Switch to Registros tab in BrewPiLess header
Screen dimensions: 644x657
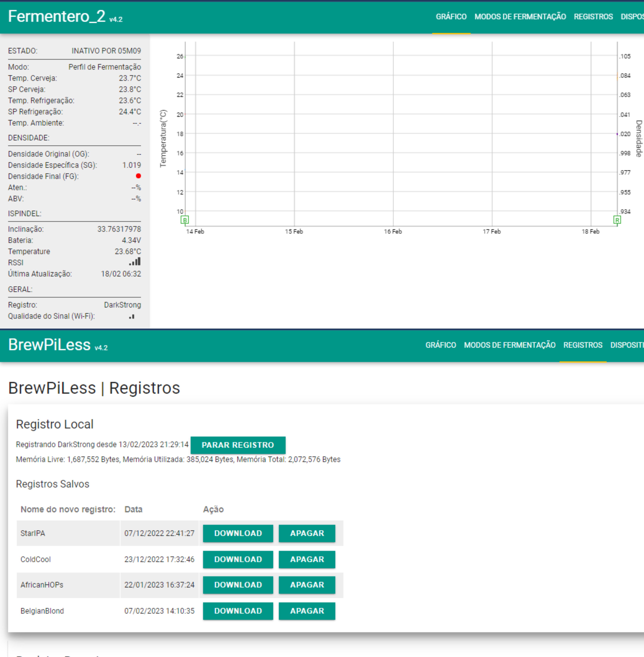582,345
